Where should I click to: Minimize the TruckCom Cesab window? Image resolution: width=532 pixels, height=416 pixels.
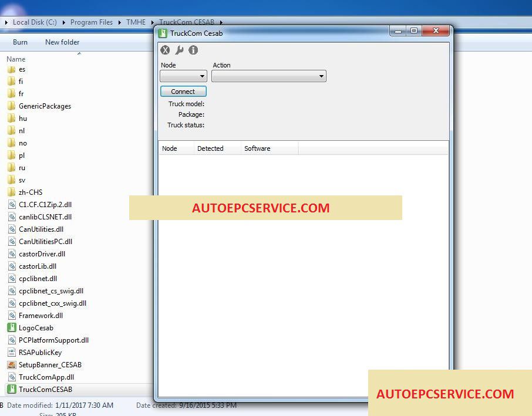(398, 31)
